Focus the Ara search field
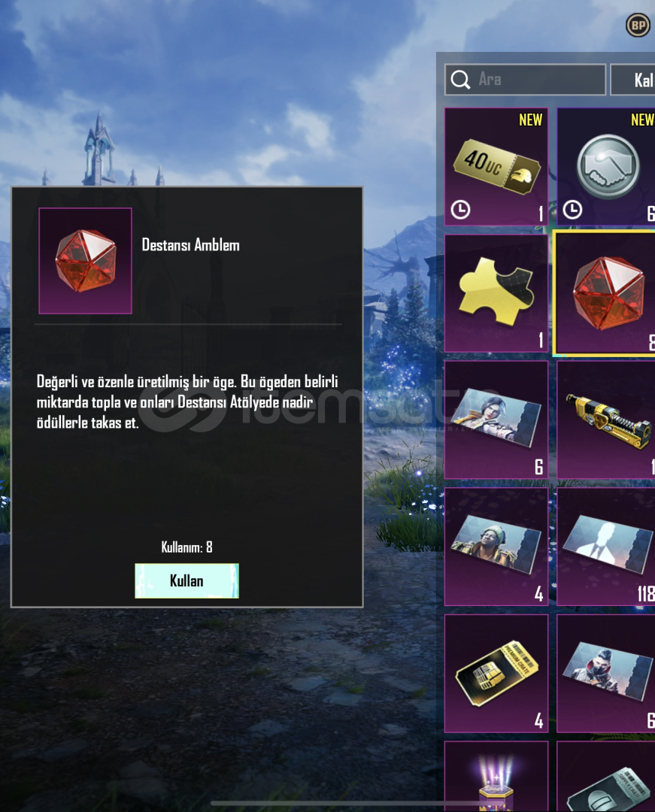 point(525,80)
